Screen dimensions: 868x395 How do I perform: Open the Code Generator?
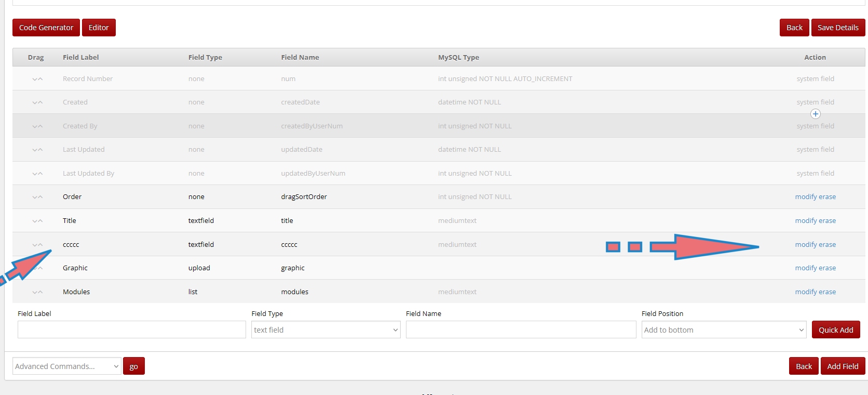[x=46, y=28]
